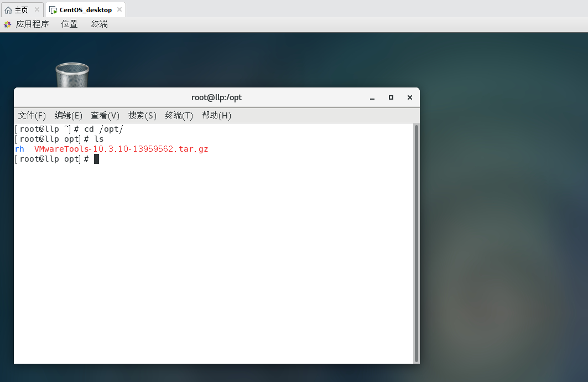Open the 查看(V) menu in terminal

click(105, 116)
